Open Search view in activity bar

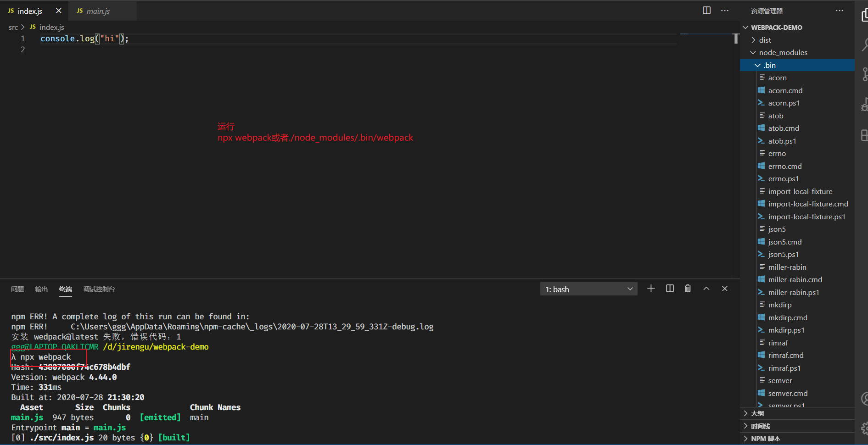864,44
